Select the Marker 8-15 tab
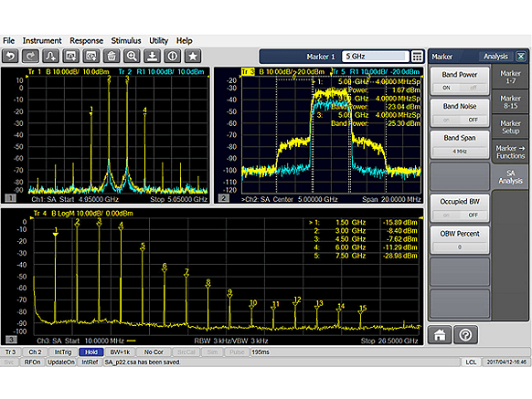 [x=510, y=102]
